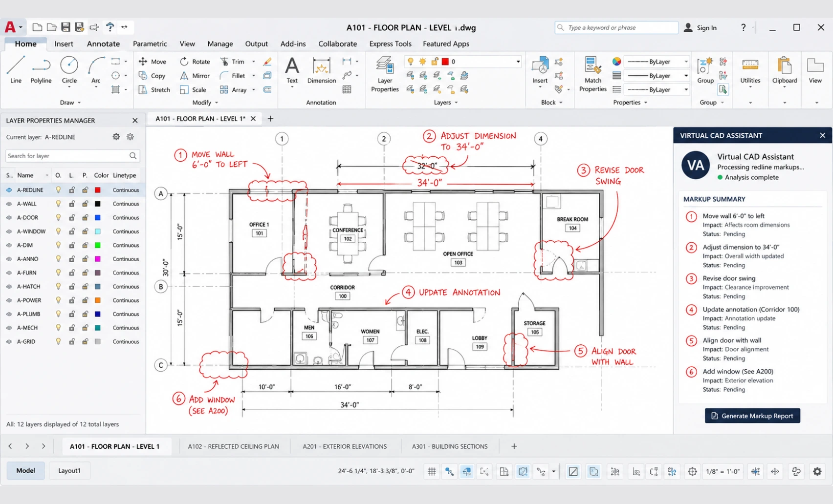
Task: Open the ribbon layer dropdown
Action: [518, 62]
